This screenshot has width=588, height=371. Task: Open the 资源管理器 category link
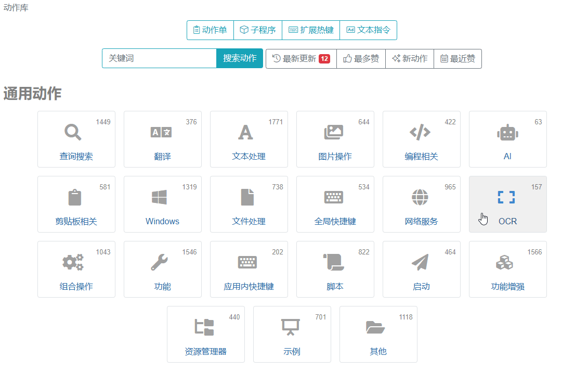205,351
